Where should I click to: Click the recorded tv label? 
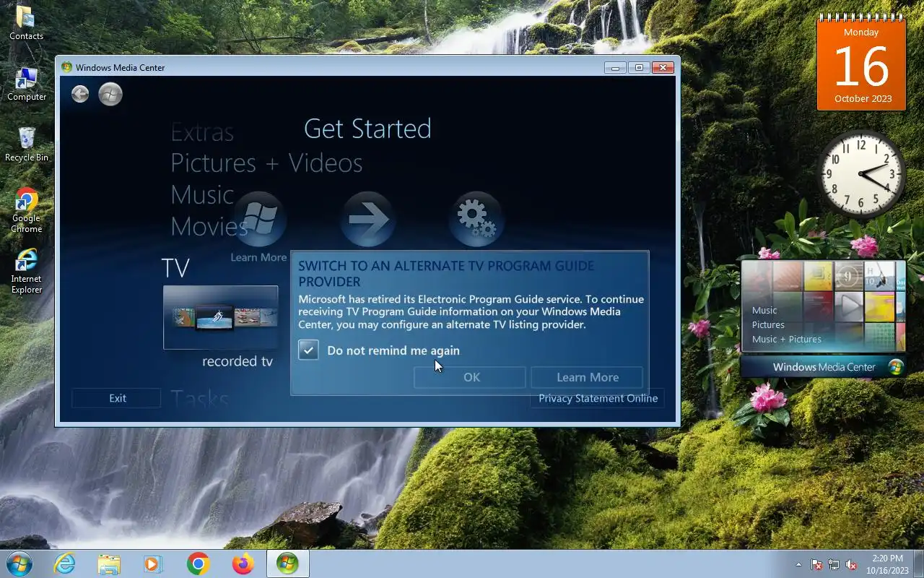(x=237, y=361)
